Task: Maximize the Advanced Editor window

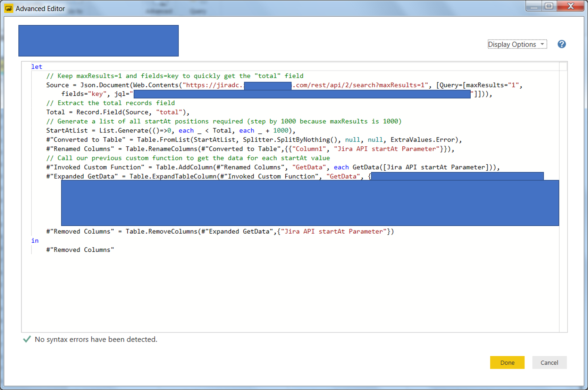Action: [548, 6]
